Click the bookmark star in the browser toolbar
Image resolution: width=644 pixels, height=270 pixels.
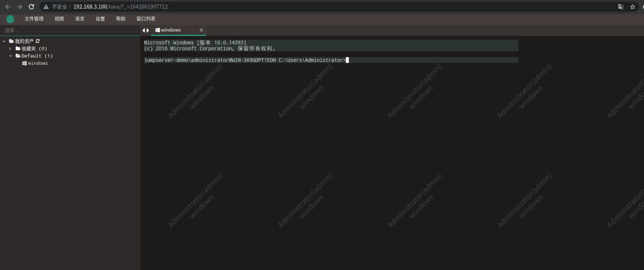click(x=633, y=7)
